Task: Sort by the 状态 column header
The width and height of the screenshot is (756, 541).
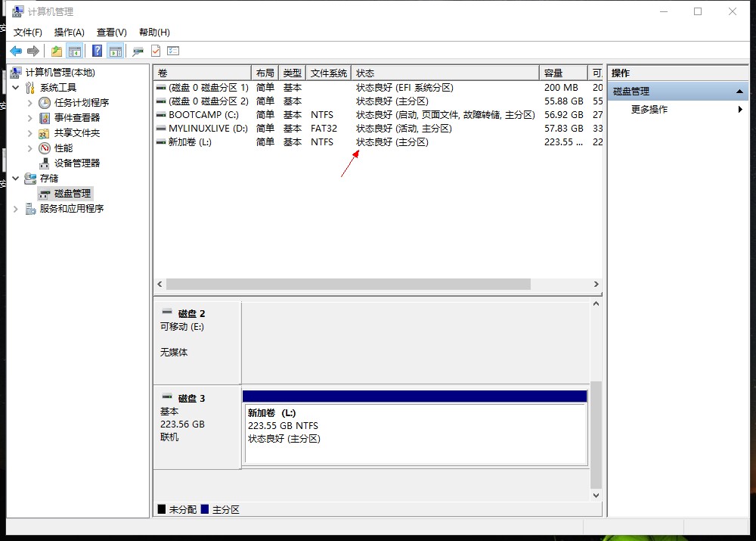Action: (x=445, y=73)
